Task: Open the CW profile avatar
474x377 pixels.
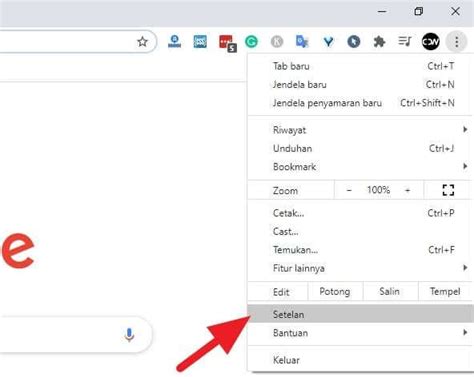Action: click(x=431, y=42)
